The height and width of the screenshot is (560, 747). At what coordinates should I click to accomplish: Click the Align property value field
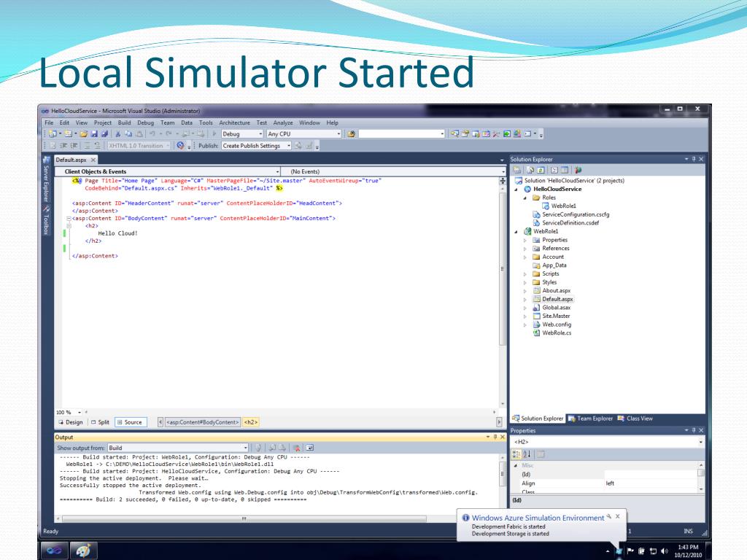tap(651, 483)
